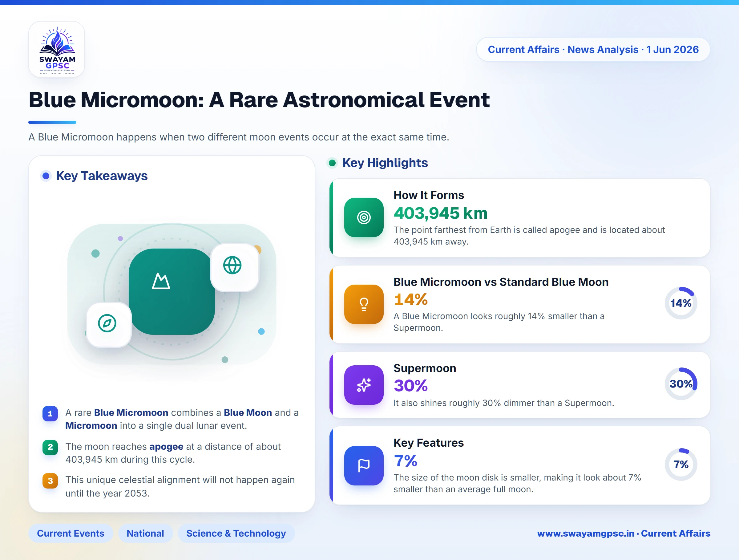Click the green numbered badge 2
Image resolution: width=739 pixels, height=560 pixels.
pyautogui.click(x=50, y=447)
